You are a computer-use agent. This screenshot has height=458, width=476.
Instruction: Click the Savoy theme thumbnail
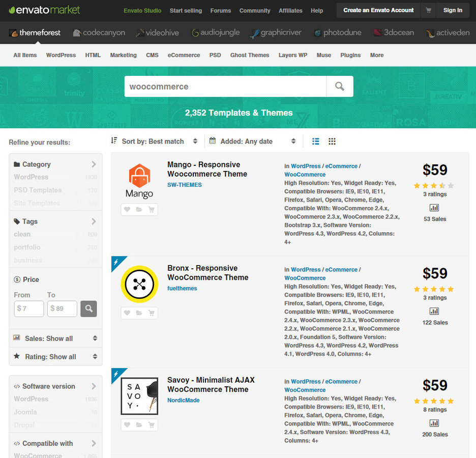point(139,396)
